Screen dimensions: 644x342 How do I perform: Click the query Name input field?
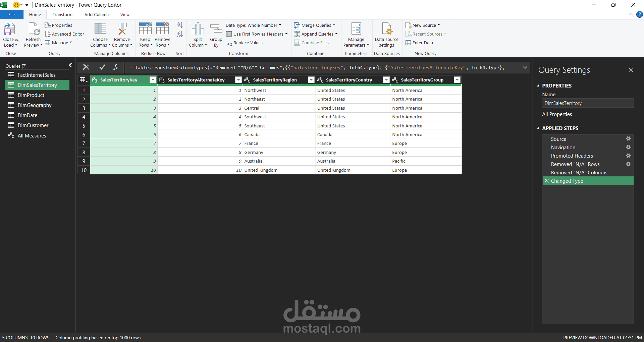588,103
